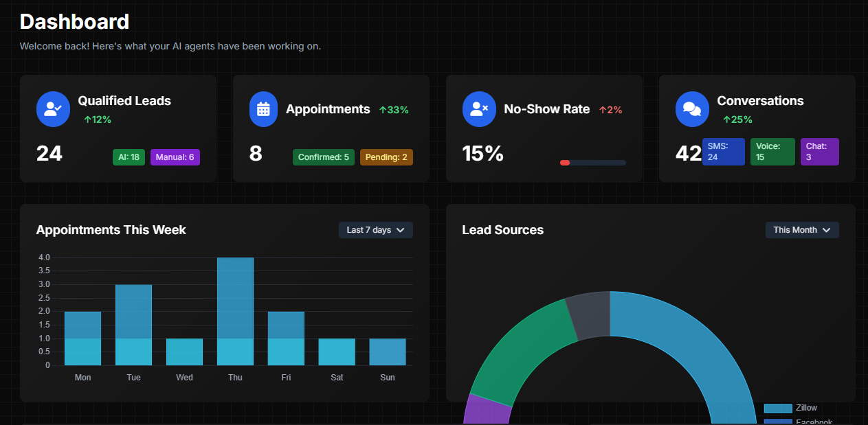Click the Chat: 3 channel badge

coord(819,151)
